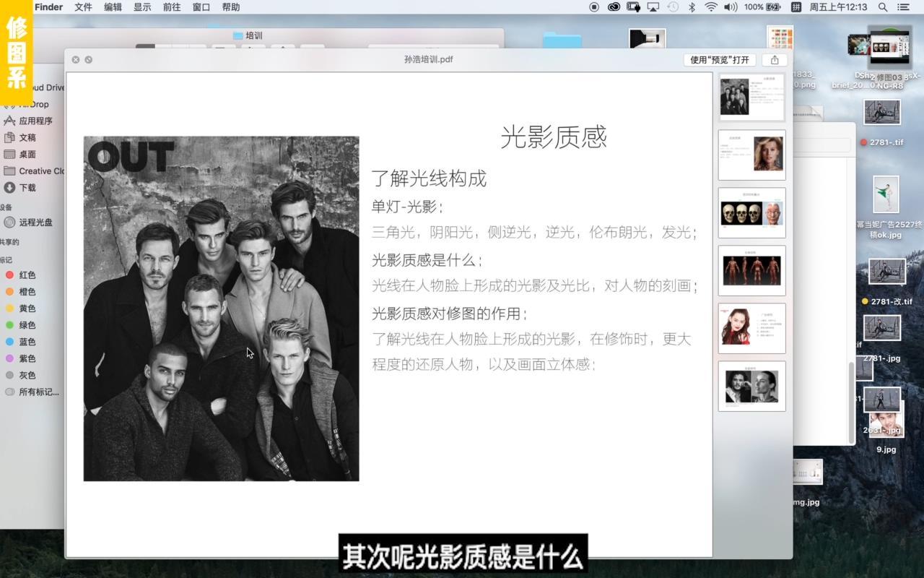Open the screen recording status menu icon

(x=594, y=7)
